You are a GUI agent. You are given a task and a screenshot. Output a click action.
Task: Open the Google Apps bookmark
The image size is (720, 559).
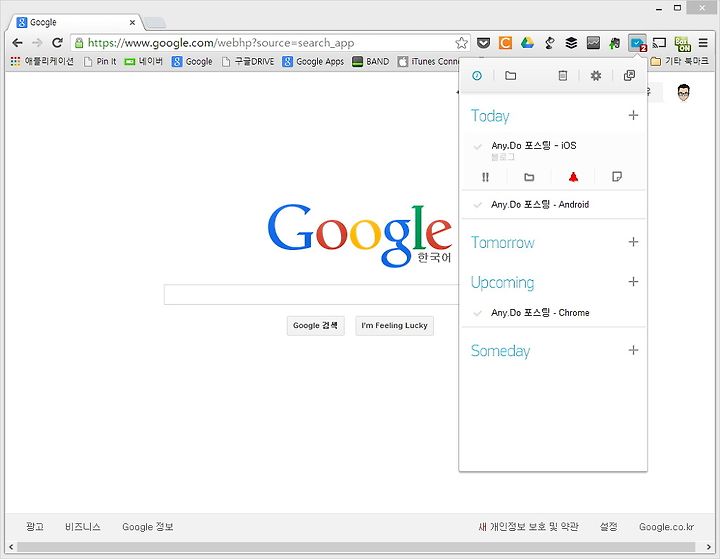coord(313,61)
